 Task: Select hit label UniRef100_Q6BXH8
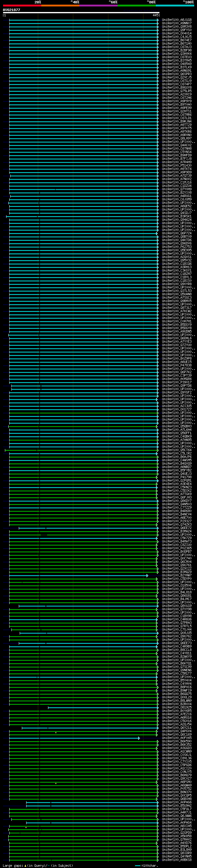coord(177,799)
